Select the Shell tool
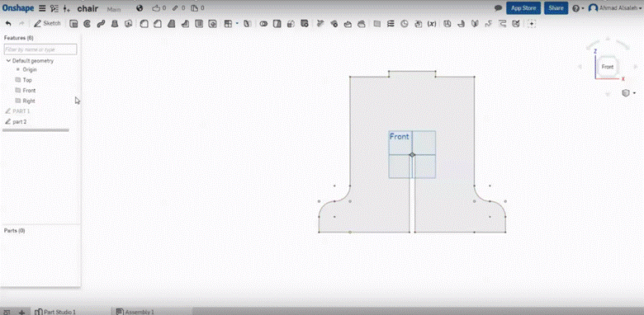The width and height of the screenshot is (644, 315). (x=199, y=24)
